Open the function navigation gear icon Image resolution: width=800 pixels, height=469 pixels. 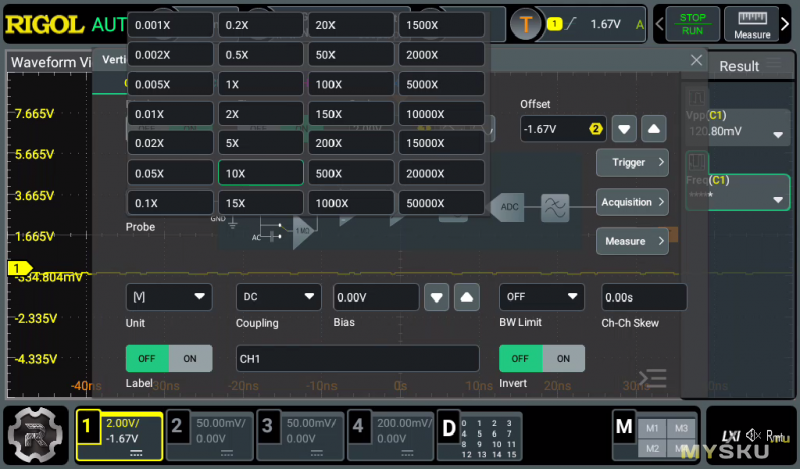click(37, 435)
